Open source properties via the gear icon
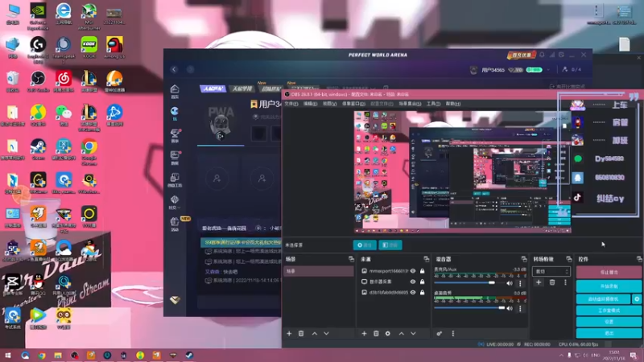The image size is (644, 362). [388, 334]
